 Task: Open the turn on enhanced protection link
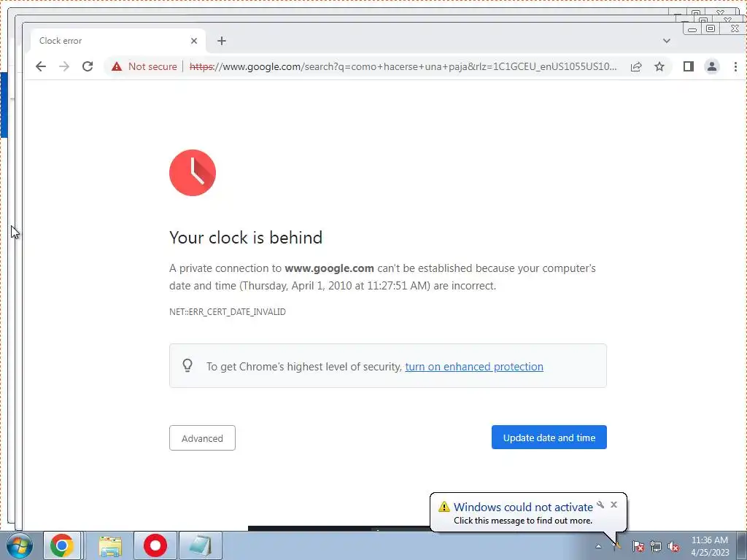pos(474,367)
